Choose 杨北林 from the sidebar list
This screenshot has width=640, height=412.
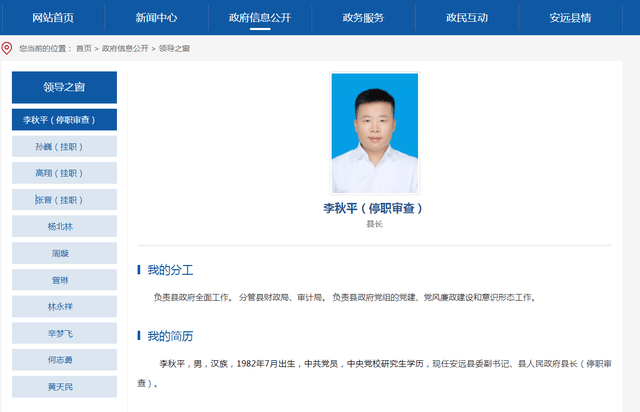pyautogui.click(x=64, y=226)
